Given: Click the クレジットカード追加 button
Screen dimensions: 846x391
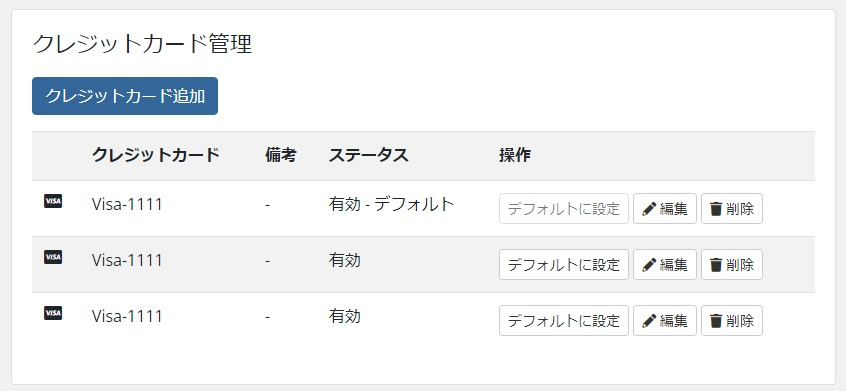Looking at the screenshot, I should [x=125, y=96].
